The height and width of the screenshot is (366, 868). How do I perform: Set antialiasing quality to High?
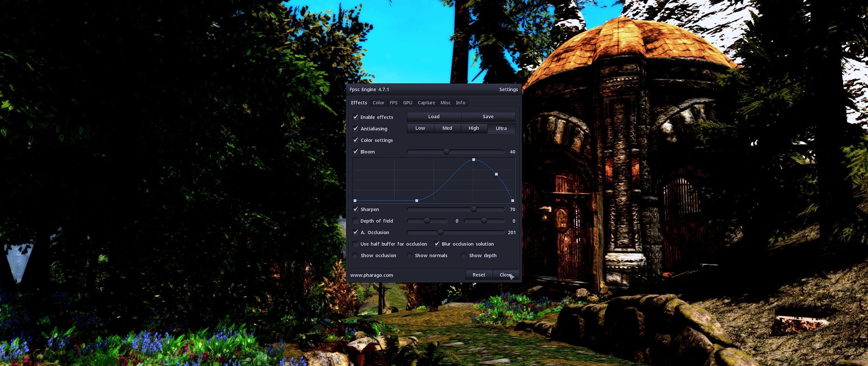pyautogui.click(x=473, y=128)
